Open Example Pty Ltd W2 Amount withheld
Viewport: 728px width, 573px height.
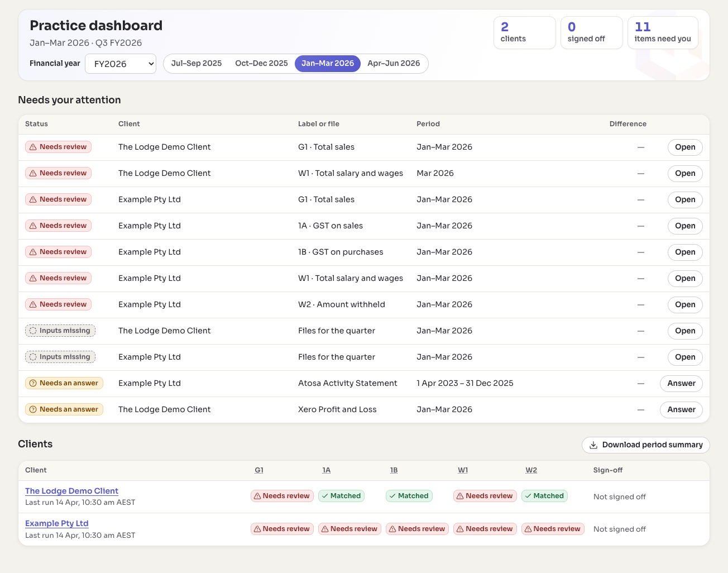click(x=685, y=305)
